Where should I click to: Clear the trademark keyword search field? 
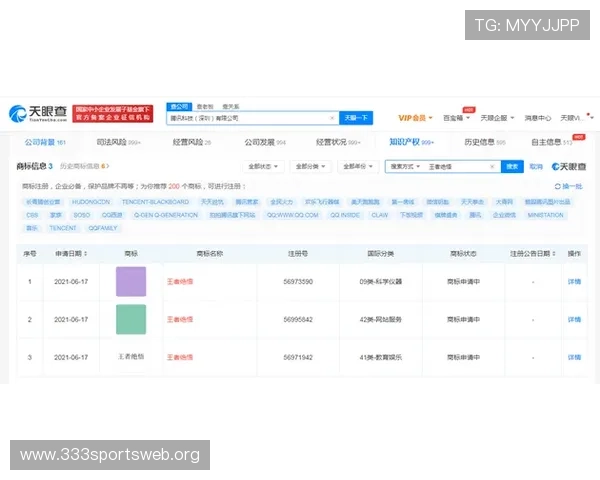[x=492, y=167]
